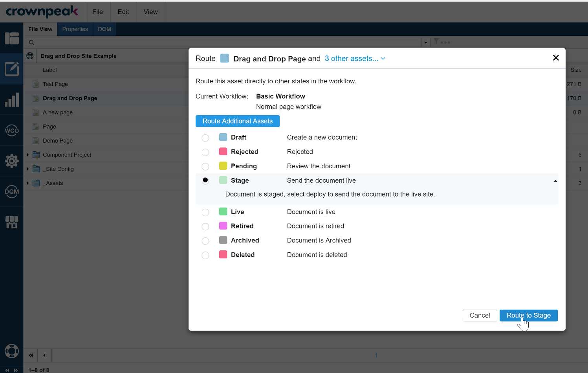
Task: Click the Drag and Drop Site Example heading
Action: click(79, 56)
